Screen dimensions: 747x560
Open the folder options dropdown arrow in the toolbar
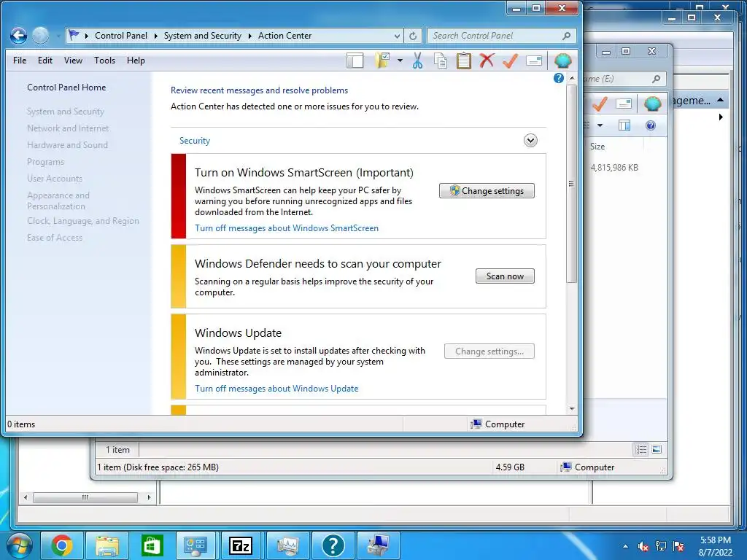click(x=400, y=61)
